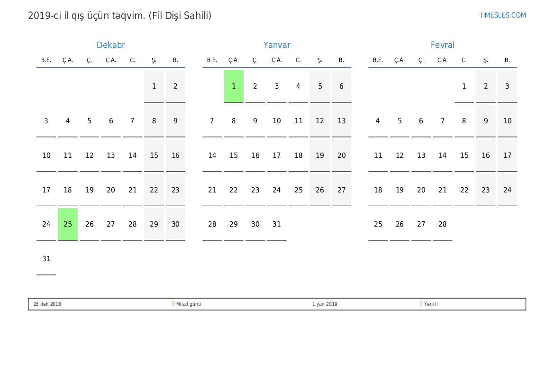Image resolution: width=554 pixels, height=392 pixels.
Task: Select December 30 in Dekabr
Action: tap(176, 224)
